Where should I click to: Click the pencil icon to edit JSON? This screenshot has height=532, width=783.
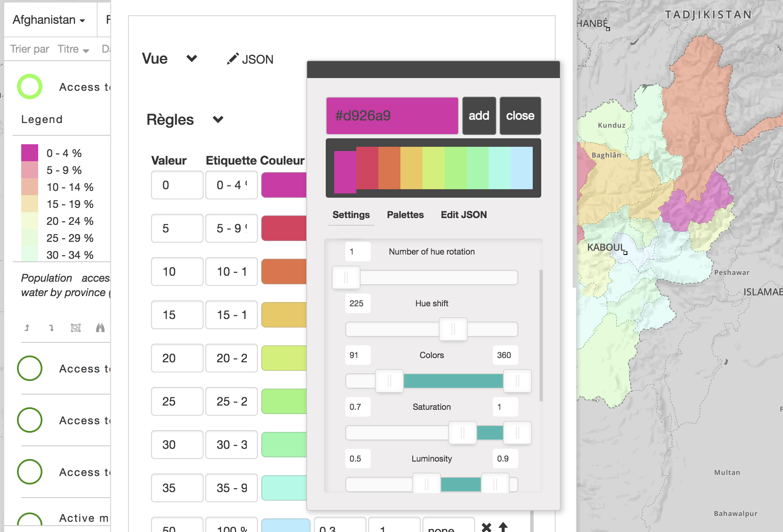click(x=232, y=59)
